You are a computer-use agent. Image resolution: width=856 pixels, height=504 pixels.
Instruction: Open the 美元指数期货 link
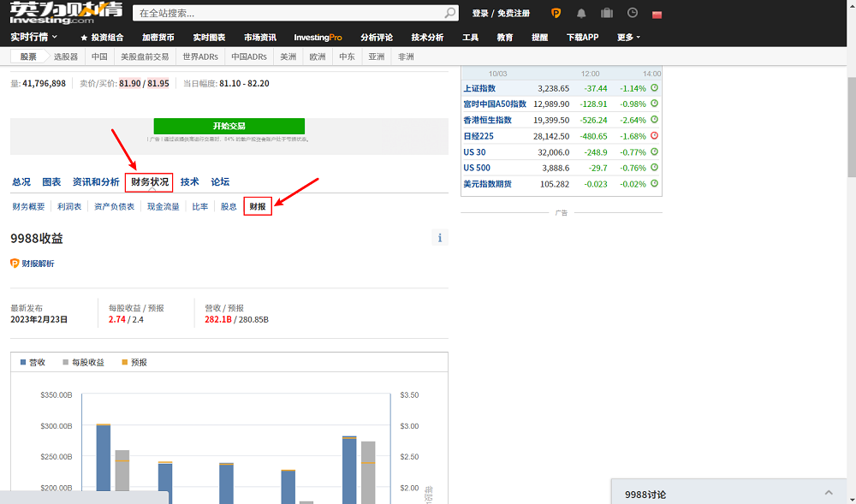pos(488,184)
